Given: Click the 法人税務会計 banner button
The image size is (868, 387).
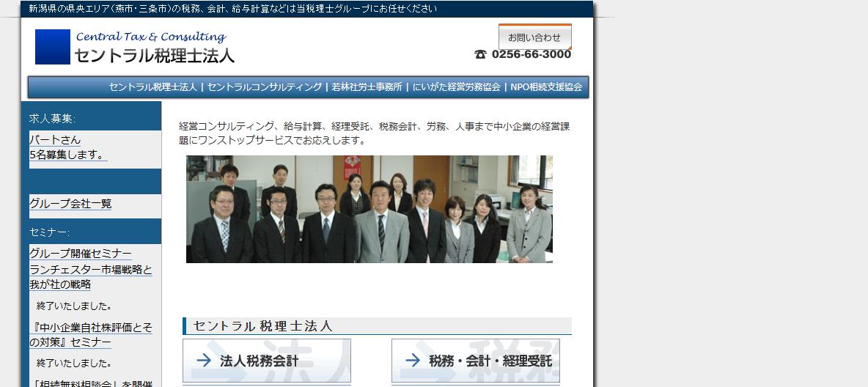Looking at the screenshot, I should tap(267, 361).
